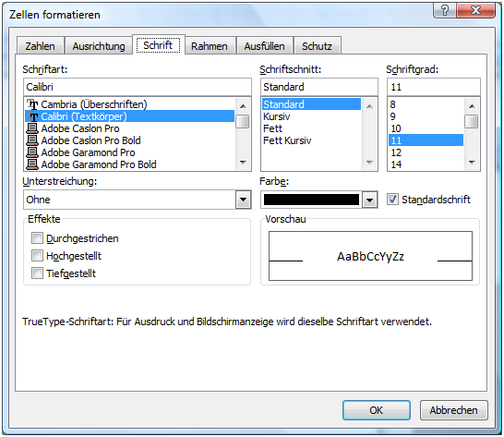
Task: Click printer font icon beside Adobe Garamond Pro
Action: tap(32, 152)
